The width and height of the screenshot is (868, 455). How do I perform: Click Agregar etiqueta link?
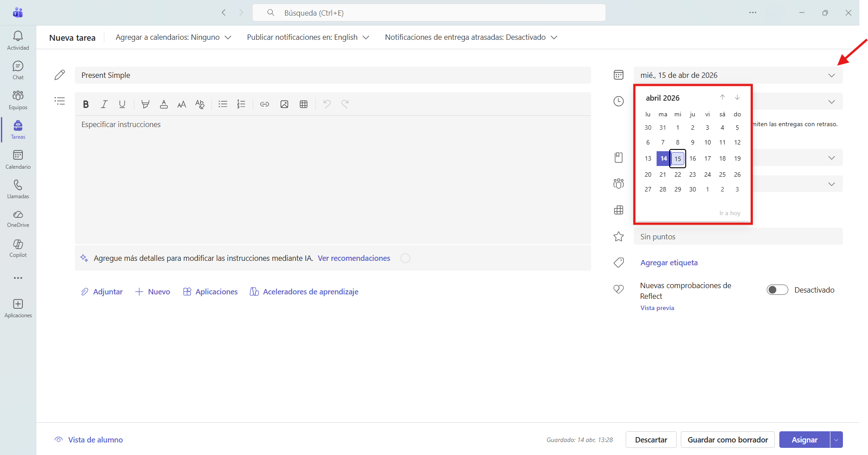pyautogui.click(x=669, y=263)
